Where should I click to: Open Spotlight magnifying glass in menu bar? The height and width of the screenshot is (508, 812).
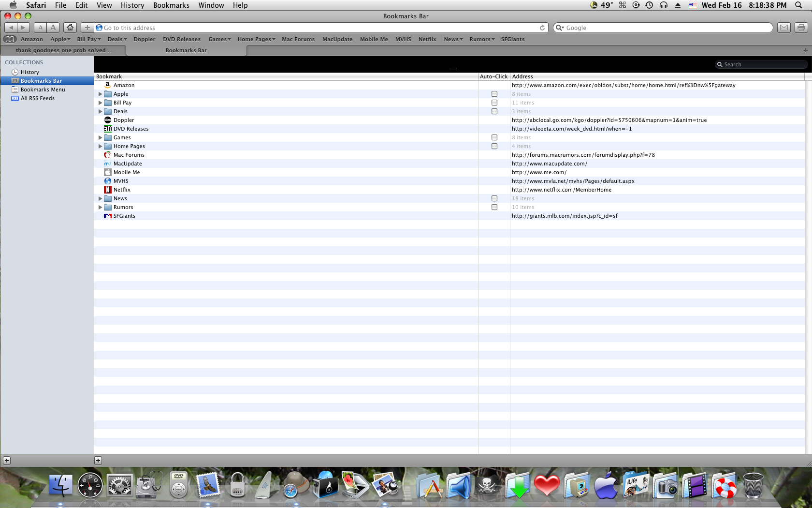[x=798, y=5]
